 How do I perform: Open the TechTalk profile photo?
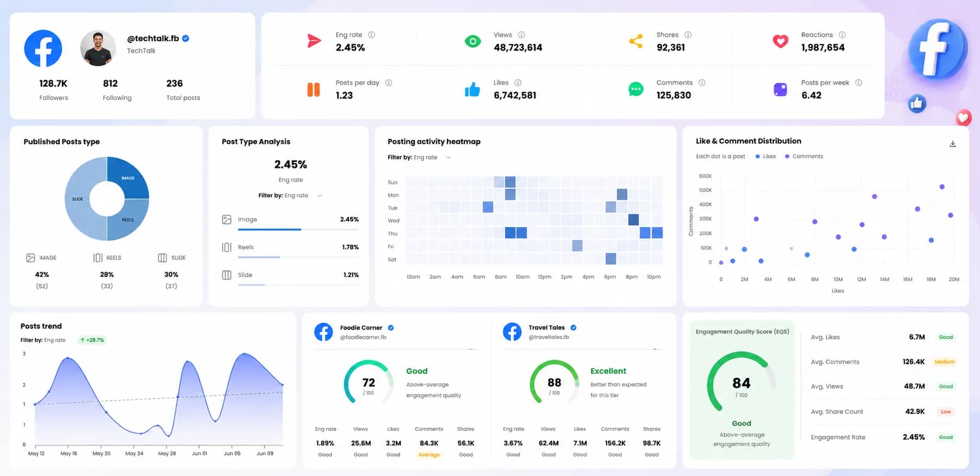(x=98, y=48)
